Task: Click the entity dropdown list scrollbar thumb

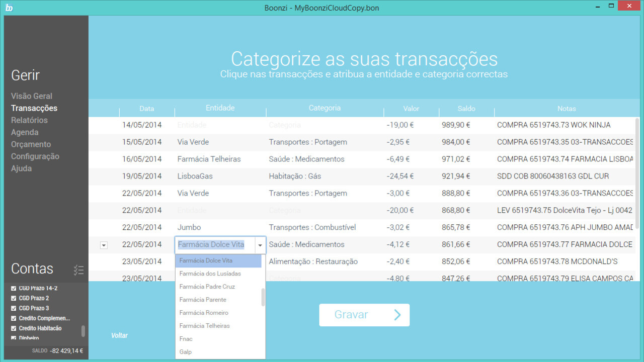Action: [263, 297]
